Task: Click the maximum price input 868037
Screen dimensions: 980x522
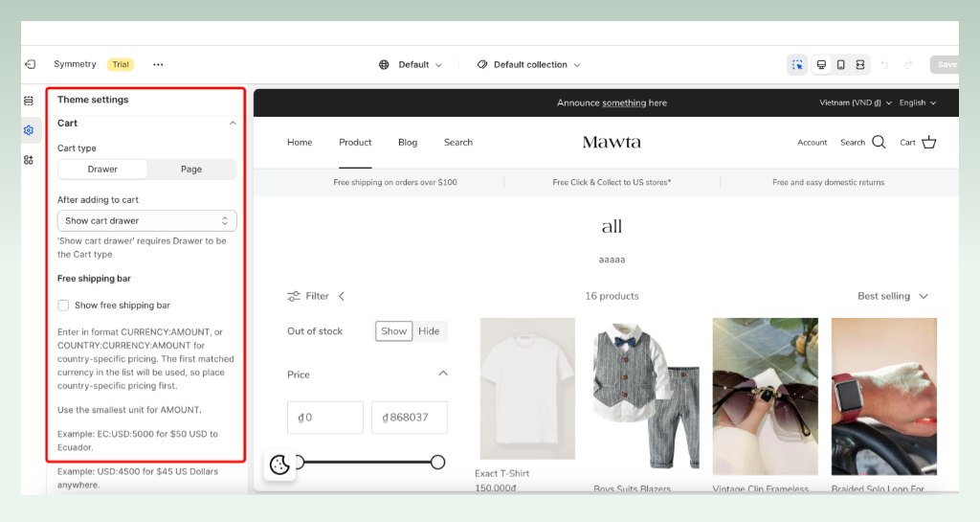Action: 410,418
